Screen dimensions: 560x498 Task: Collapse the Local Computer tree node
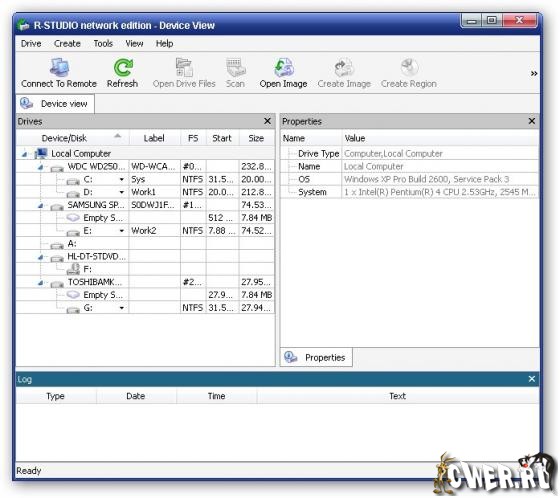click(x=24, y=154)
